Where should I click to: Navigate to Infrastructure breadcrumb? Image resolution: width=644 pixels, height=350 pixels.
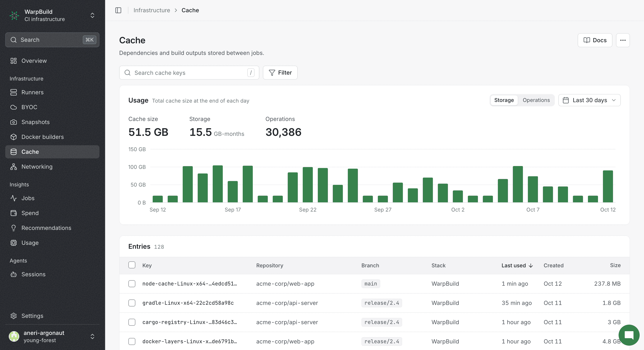tap(152, 10)
